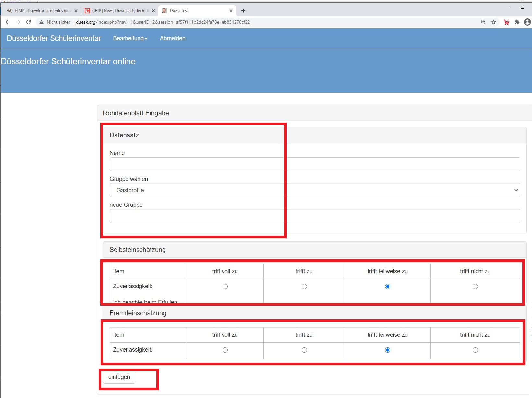Open the Gruppe wählen dropdown
532x398 pixels.
click(314, 190)
